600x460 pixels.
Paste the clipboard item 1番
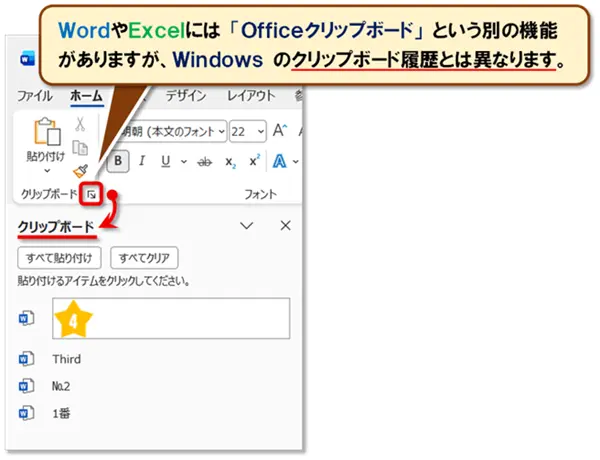coord(61,413)
